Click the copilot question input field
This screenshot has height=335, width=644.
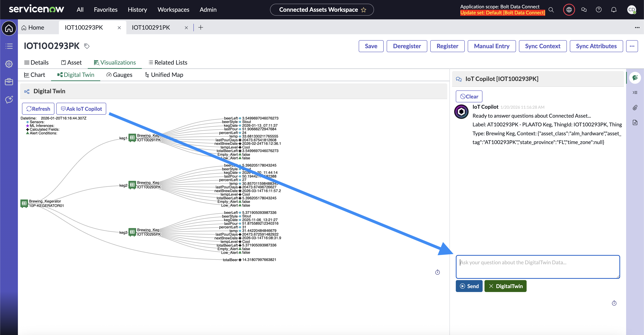coord(538,267)
